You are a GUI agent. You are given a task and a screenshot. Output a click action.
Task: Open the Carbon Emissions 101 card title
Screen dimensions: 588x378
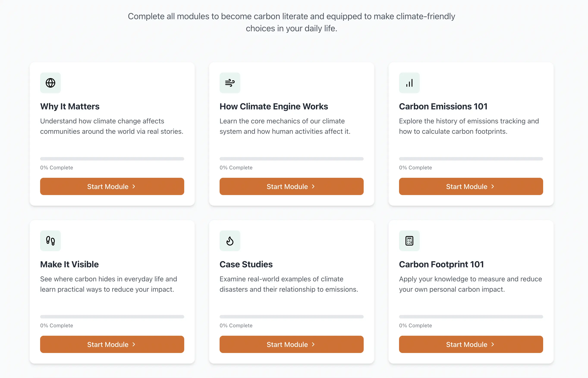point(443,107)
